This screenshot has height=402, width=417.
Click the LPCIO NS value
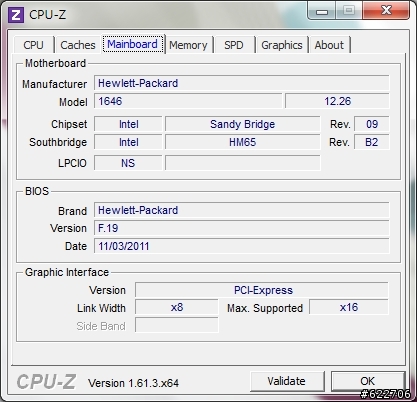pos(128,163)
